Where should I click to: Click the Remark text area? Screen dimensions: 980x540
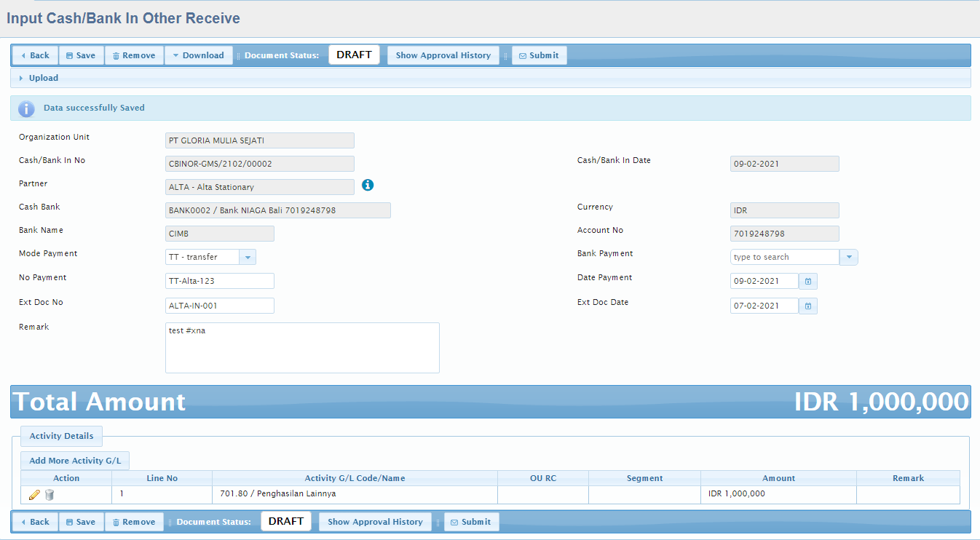click(302, 348)
